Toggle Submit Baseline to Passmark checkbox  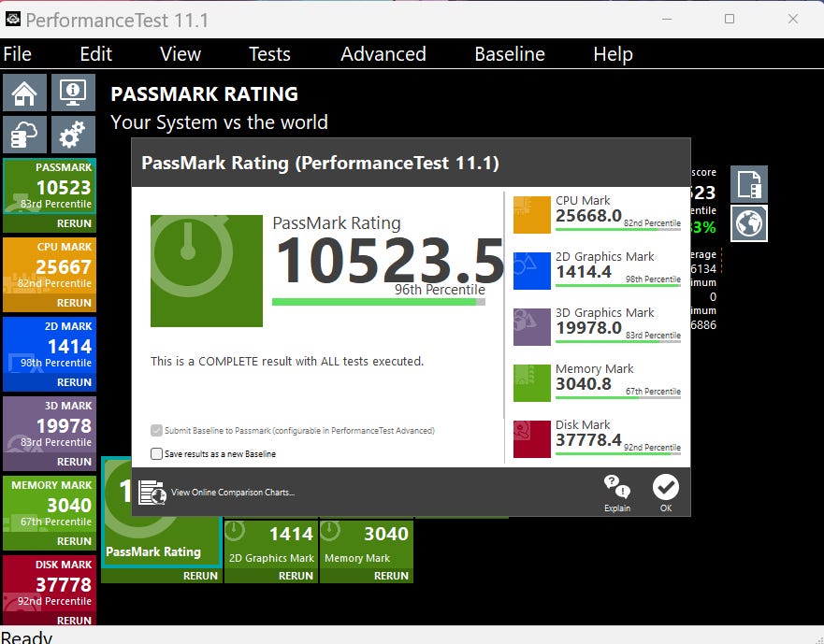point(156,431)
